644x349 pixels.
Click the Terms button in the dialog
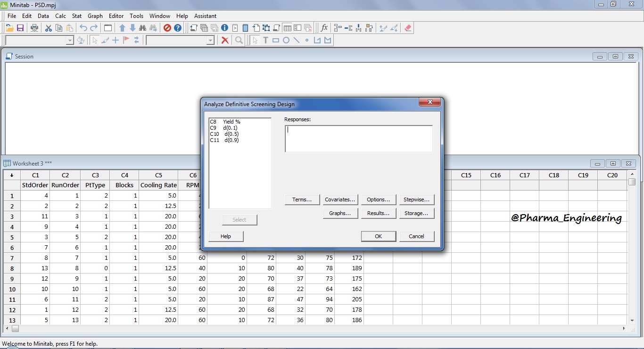(x=302, y=199)
